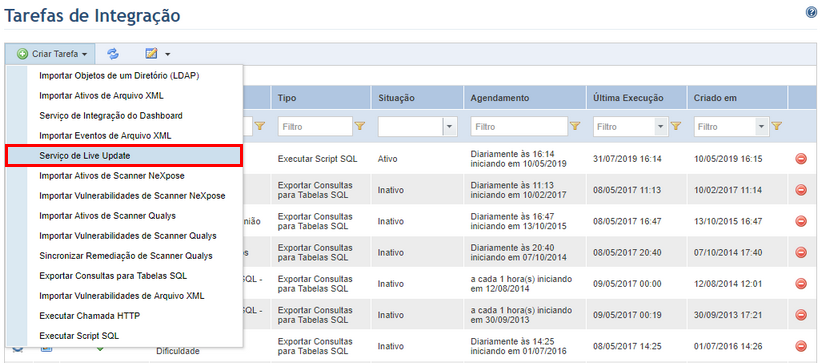Image resolution: width=822 pixels, height=363 pixels.
Task: Apply the filter icon for Tipo column
Action: click(x=360, y=126)
